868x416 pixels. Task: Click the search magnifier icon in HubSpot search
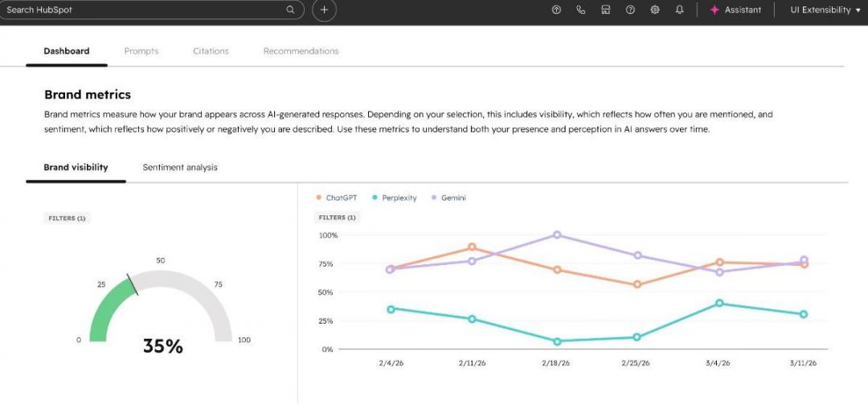coord(290,10)
